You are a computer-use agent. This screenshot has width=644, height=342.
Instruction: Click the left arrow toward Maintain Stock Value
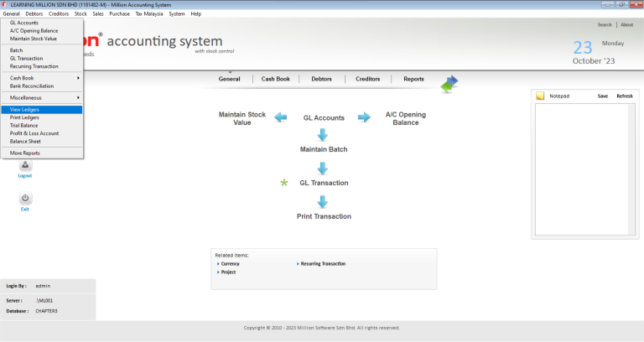281,117
